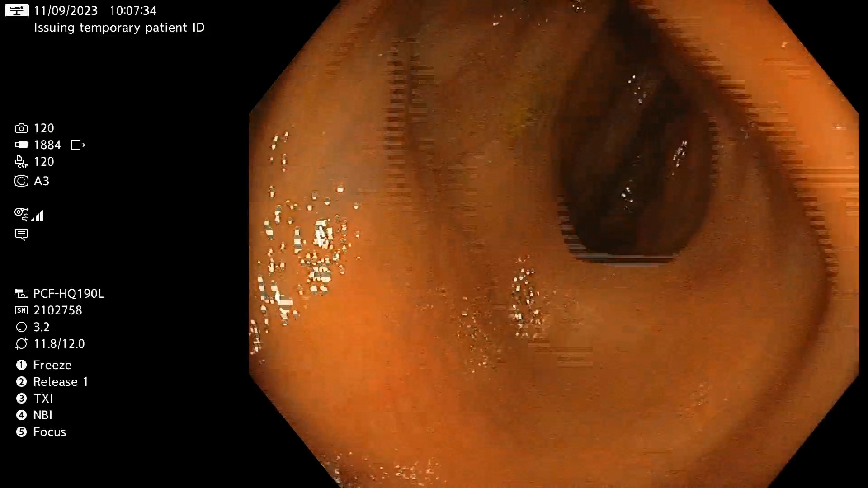
Task: Click the export arrow icon after 1884
Action: 78,145
